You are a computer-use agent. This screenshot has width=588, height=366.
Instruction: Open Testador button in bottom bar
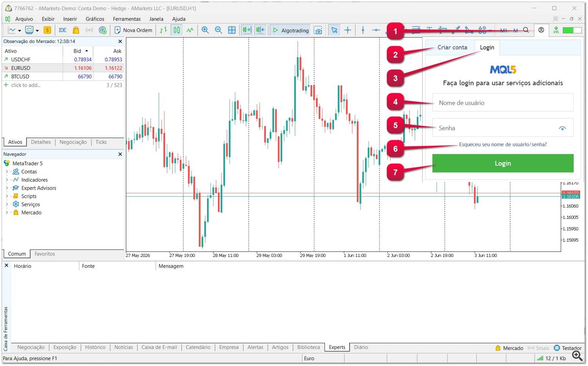click(568, 348)
